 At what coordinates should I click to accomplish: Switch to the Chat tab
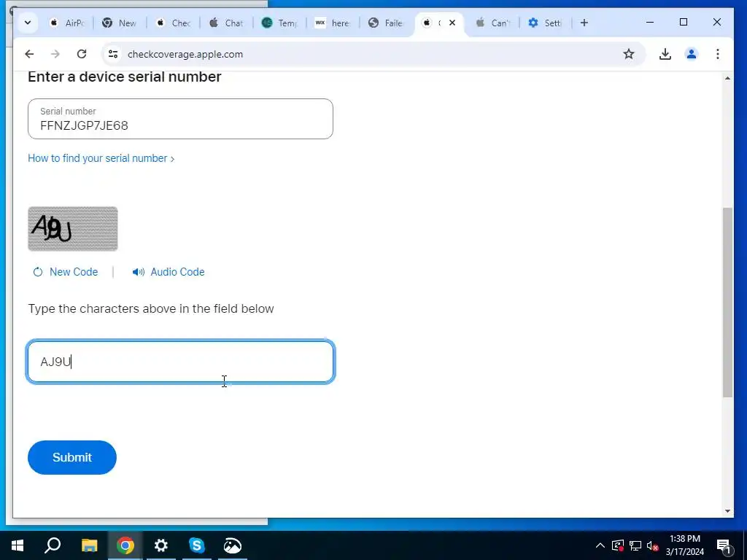click(227, 23)
